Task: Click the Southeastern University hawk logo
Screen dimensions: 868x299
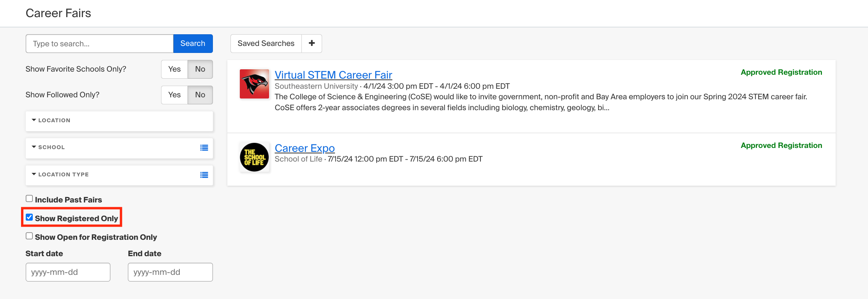Action: tap(254, 84)
